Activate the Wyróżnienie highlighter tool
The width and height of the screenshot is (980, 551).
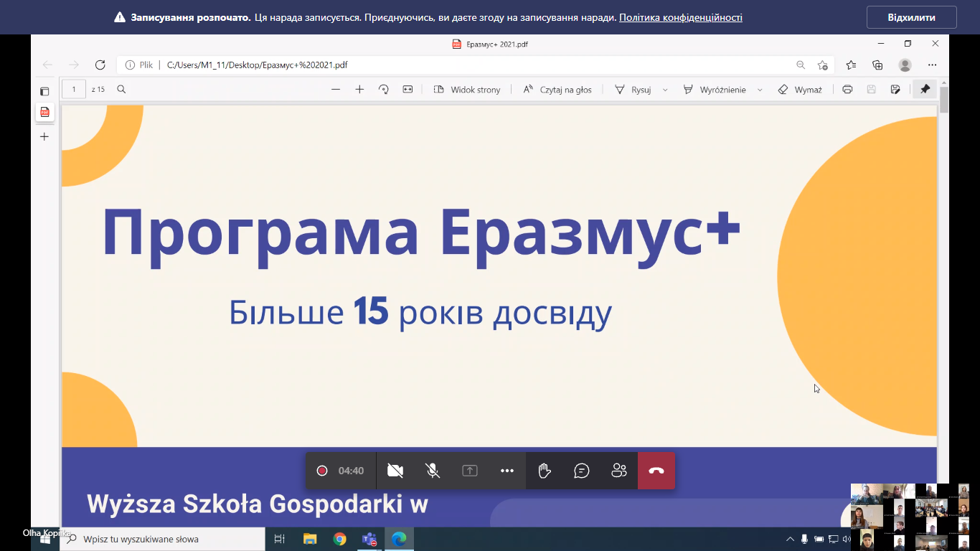[x=714, y=90]
